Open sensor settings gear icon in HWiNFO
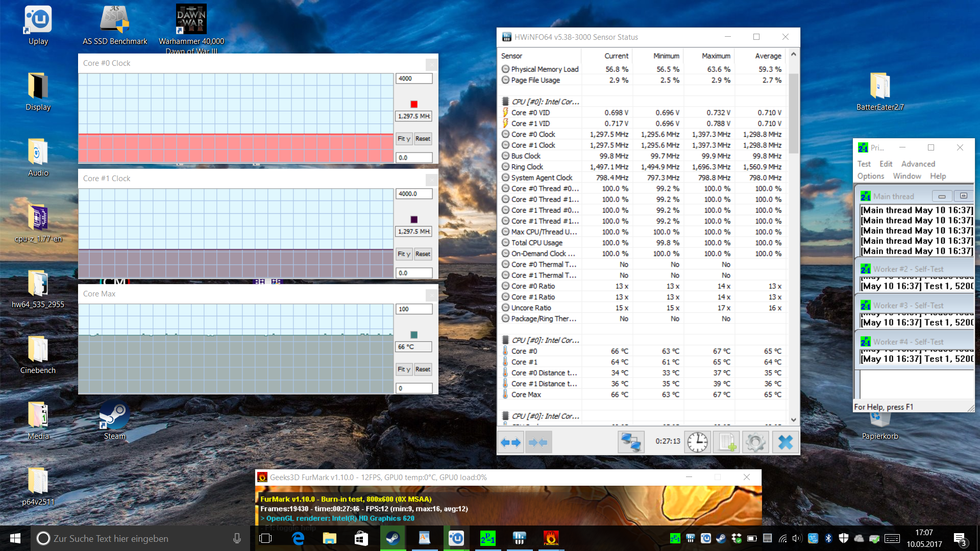 [755, 442]
